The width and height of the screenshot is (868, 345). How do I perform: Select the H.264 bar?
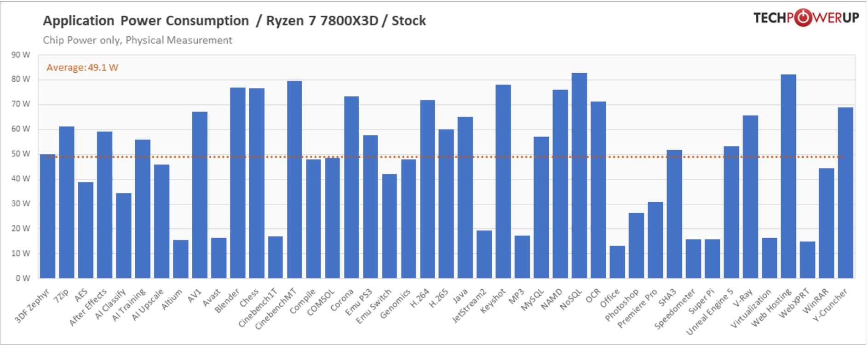coord(428,189)
